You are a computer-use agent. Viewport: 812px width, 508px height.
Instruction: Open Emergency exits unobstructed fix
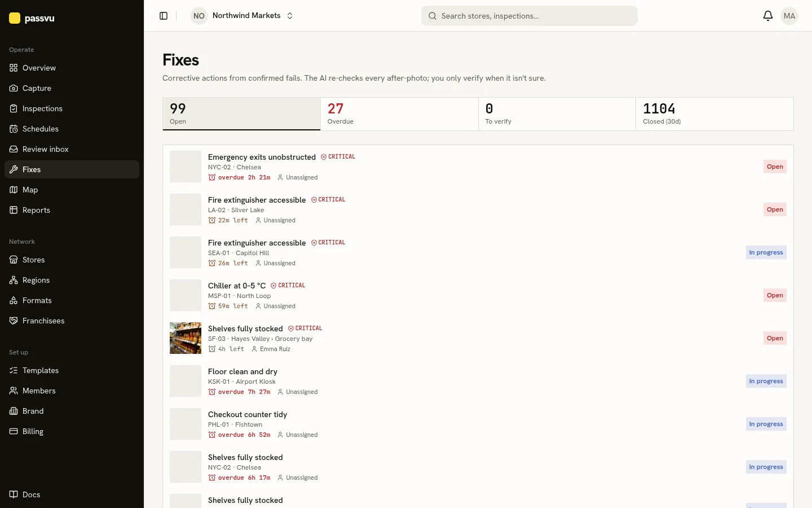[x=478, y=167]
